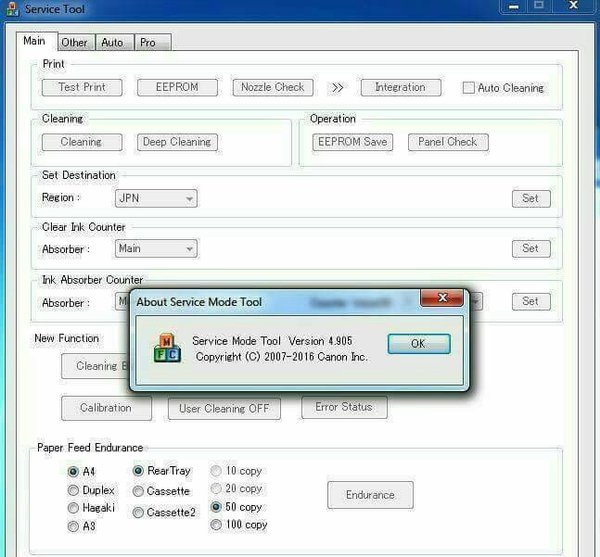Start the Endurance test
The image size is (600, 557).
tap(370, 495)
